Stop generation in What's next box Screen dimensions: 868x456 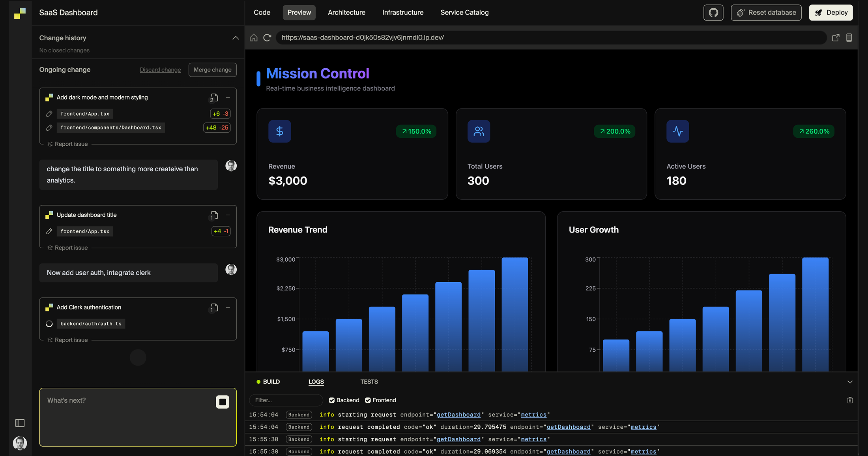click(223, 402)
